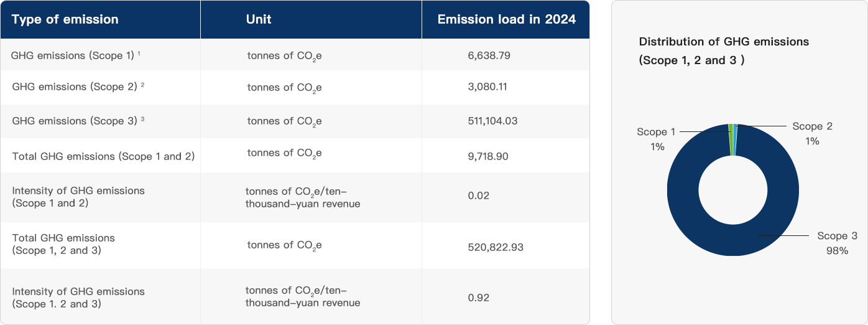Click the Total GHG emissions (Scope 1 and 2) label
The image size is (868, 325).
click(x=103, y=156)
